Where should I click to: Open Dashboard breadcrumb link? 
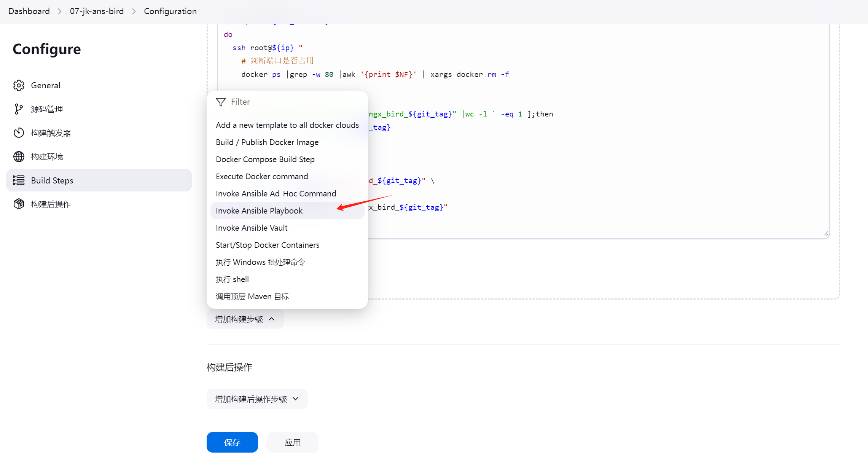(x=29, y=11)
